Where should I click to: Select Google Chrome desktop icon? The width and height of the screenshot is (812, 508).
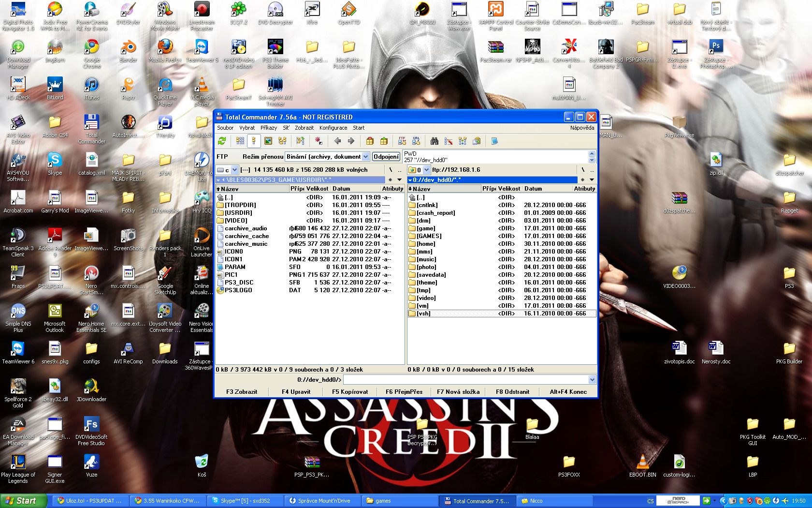pos(91,53)
